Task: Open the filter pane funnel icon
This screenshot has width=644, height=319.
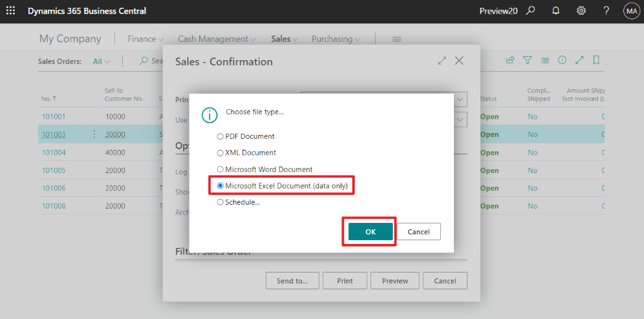Action: (x=528, y=60)
